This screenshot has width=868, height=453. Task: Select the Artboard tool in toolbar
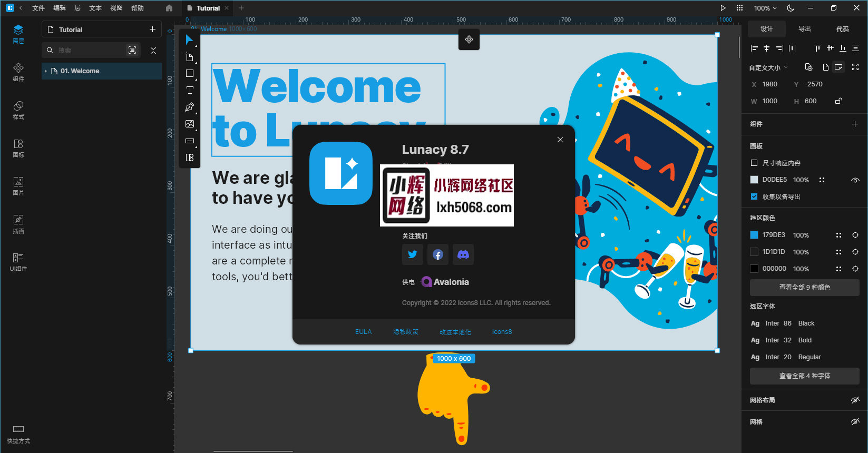[x=189, y=57]
